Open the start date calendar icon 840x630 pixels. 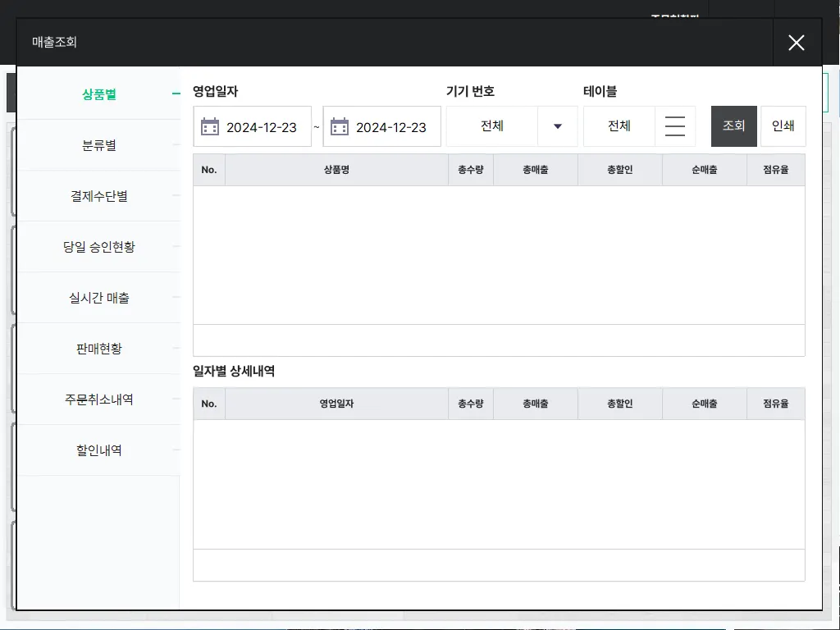click(x=209, y=127)
